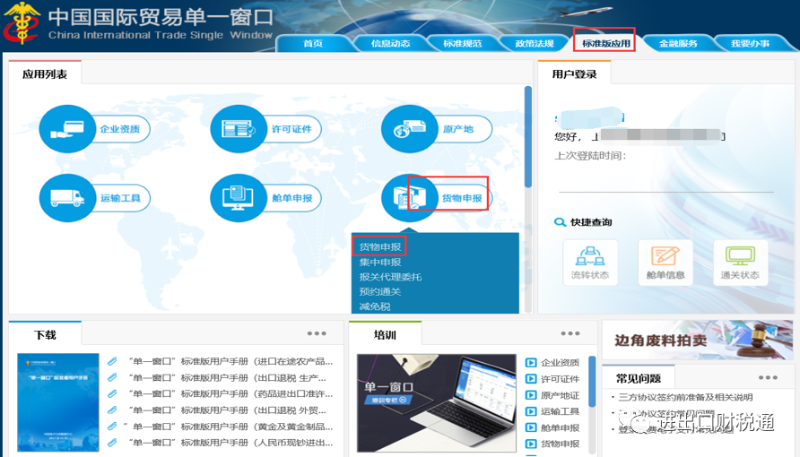The width and height of the screenshot is (800, 457).
Task: Open 药品进出口准许 user manual link
Action: 231,394
